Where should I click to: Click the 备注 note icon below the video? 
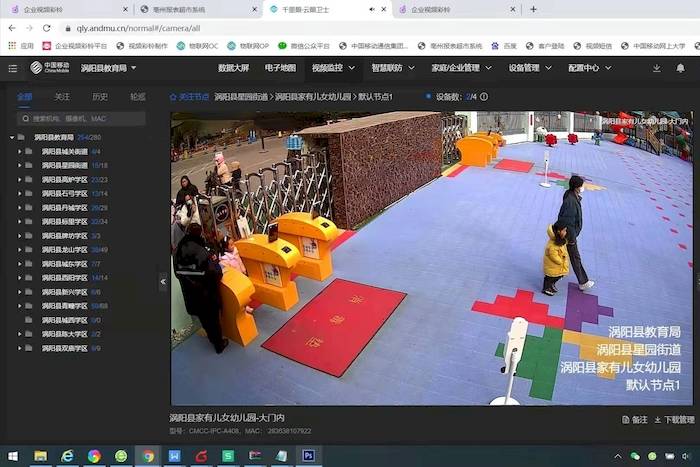[626, 420]
